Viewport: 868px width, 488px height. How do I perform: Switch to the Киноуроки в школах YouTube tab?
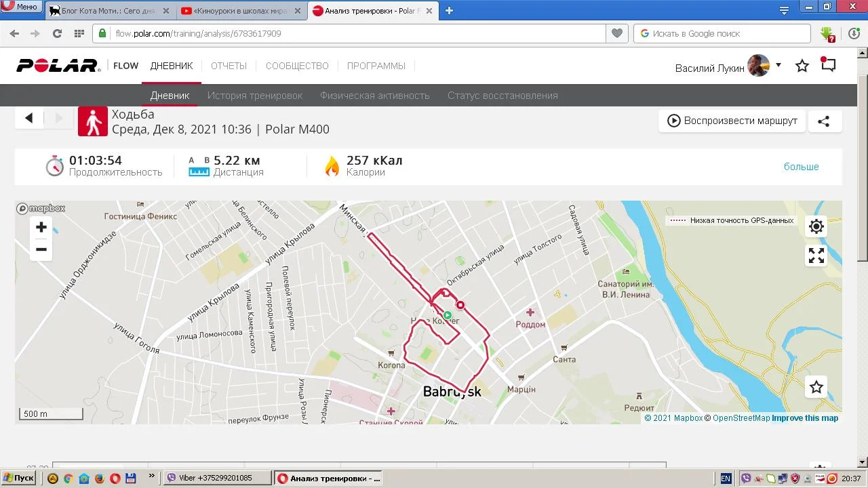tap(240, 11)
